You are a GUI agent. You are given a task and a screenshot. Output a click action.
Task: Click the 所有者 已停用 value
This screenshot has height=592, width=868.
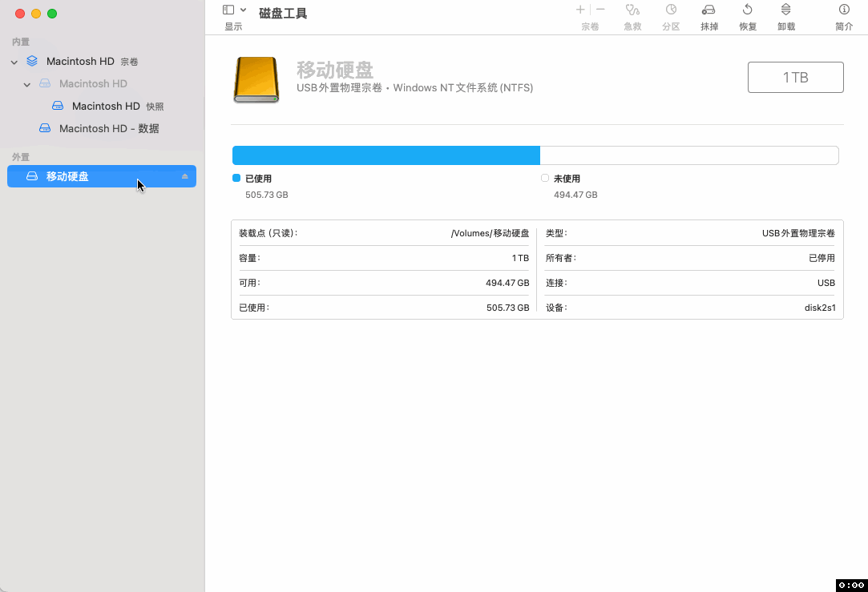pos(822,259)
